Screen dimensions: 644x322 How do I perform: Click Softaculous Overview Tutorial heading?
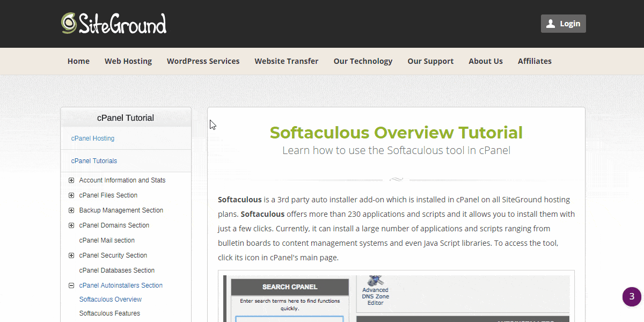click(x=396, y=133)
